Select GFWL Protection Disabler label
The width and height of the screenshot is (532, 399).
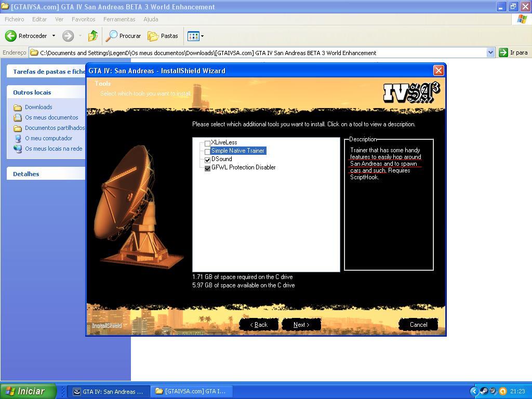[243, 167]
